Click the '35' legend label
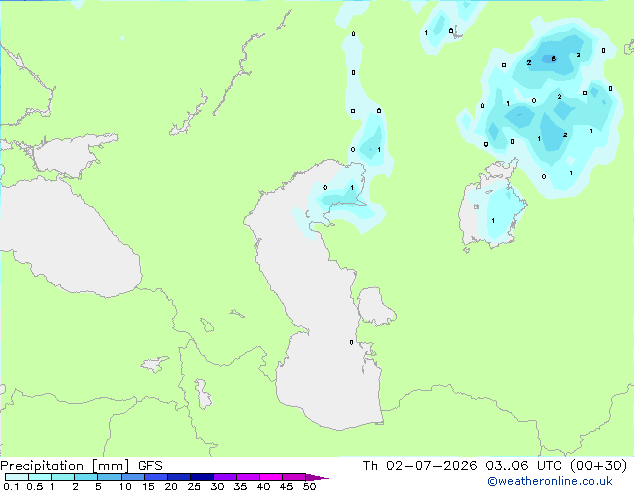Screen dimensions: 634x490 pyautogui.click(x=240, y=486)
